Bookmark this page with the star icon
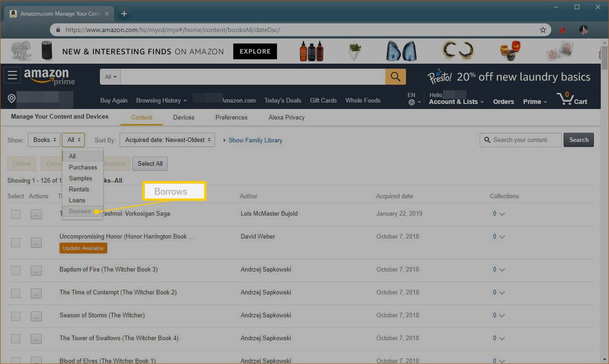This screenshot has height=364, width=609. click(543, 30)
